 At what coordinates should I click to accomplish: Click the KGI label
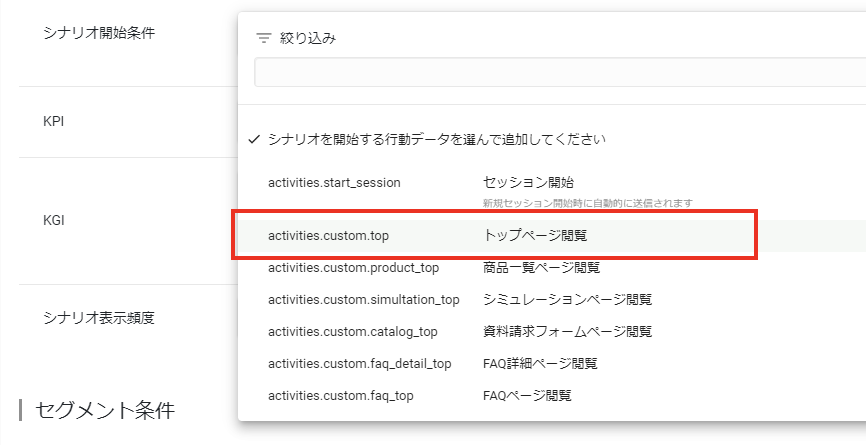pyautogui.click(x=54, y=220)
